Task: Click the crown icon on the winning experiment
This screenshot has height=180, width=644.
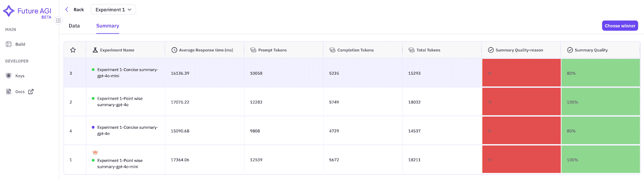Action: click(95, 152)
